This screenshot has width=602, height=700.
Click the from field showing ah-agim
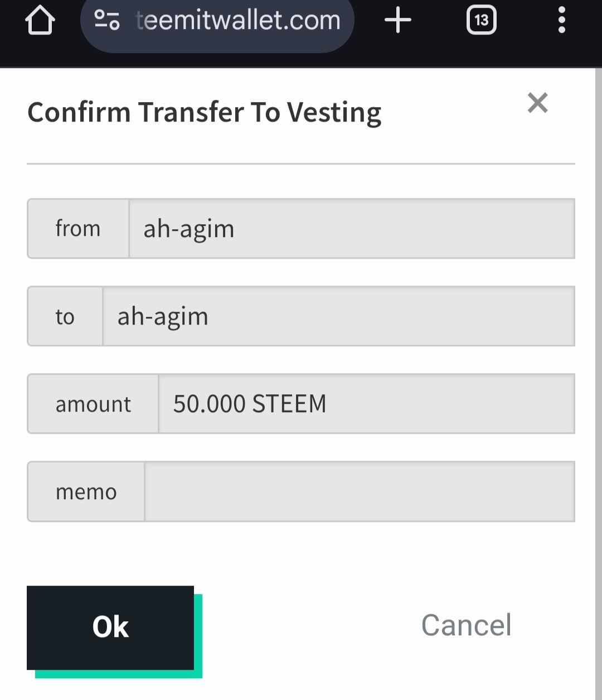pyautogui.click(x=352, y=229)
